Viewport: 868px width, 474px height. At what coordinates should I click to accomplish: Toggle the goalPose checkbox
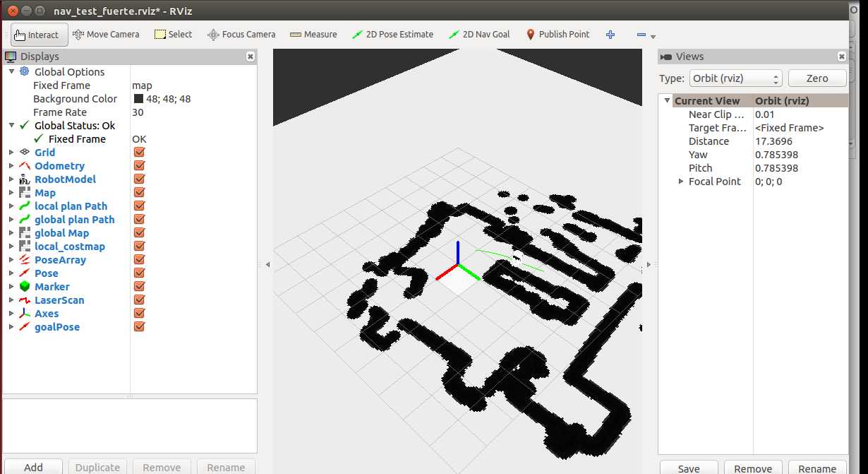(139, 327)
